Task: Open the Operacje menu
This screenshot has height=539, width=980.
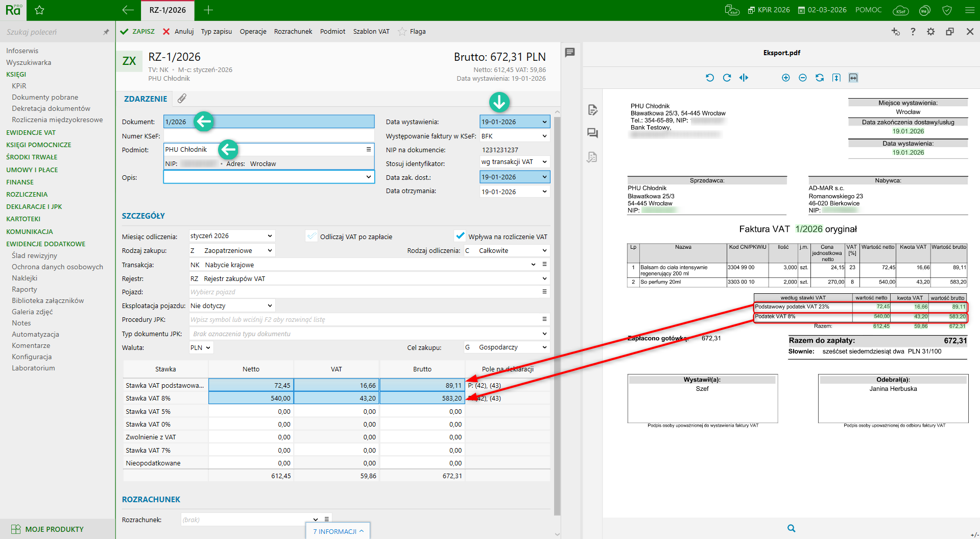Action: [x=253, y=32]
